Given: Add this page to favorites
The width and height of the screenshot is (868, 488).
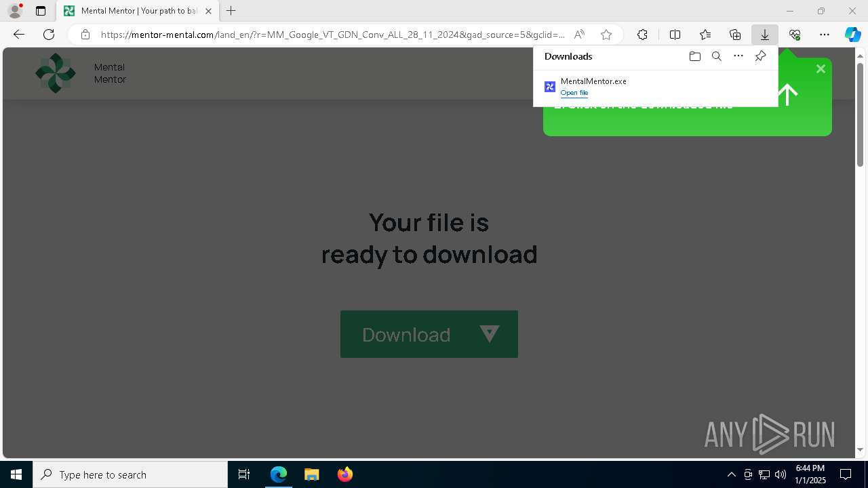Looking at the screenshot, I should coord(606,35).
